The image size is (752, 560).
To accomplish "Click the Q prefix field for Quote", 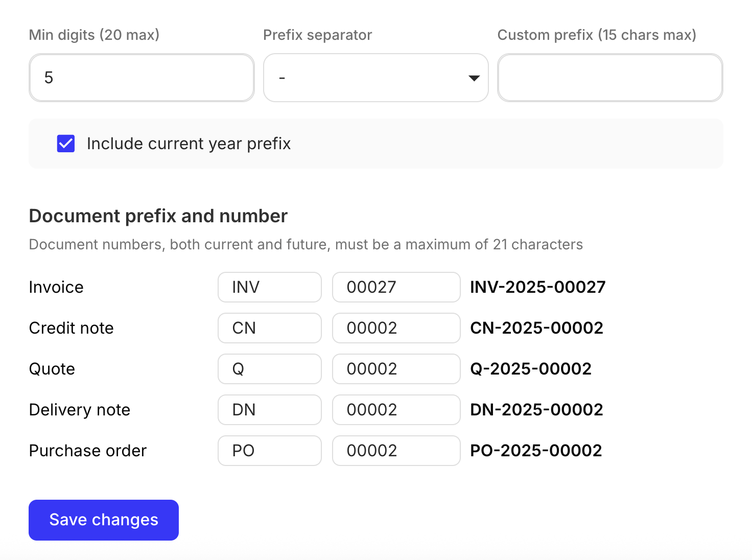I will coord(269,369).
